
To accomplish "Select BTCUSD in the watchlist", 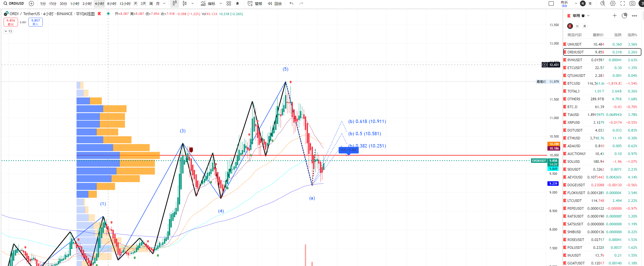I will [x=602, y=83].
